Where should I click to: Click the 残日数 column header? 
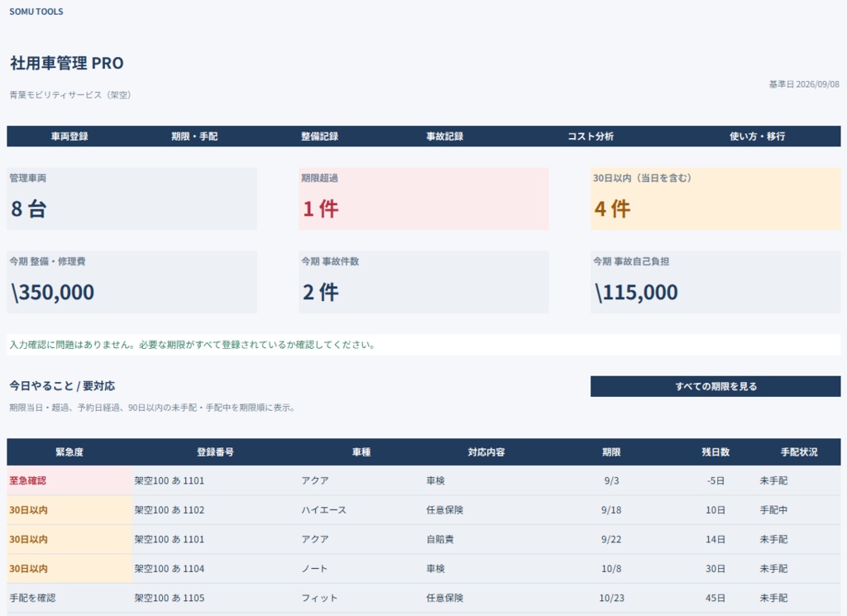(x=715, y=452)
